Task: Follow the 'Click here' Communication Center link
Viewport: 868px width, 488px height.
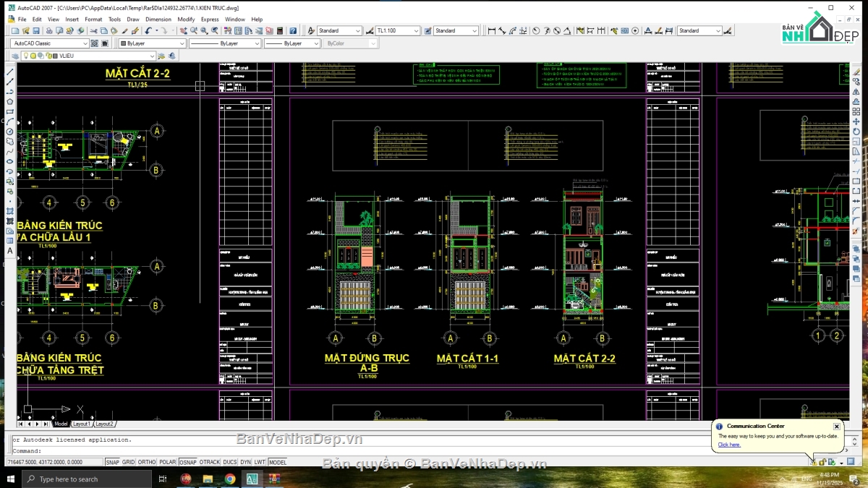Action: click(729, 445)
